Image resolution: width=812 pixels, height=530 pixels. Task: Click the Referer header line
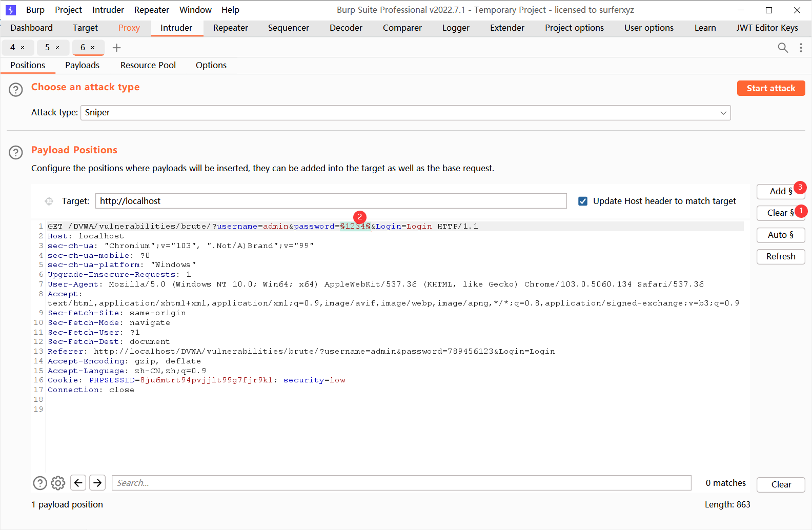pyautogui.click(x=301, y=352)
